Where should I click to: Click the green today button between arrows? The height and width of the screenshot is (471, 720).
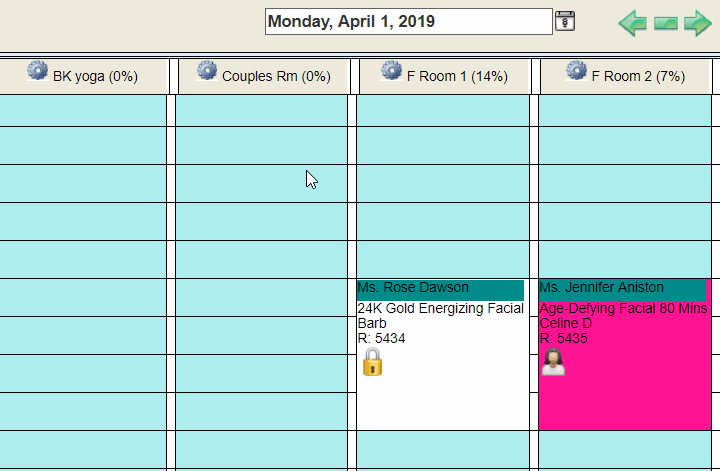coord(666,23)
